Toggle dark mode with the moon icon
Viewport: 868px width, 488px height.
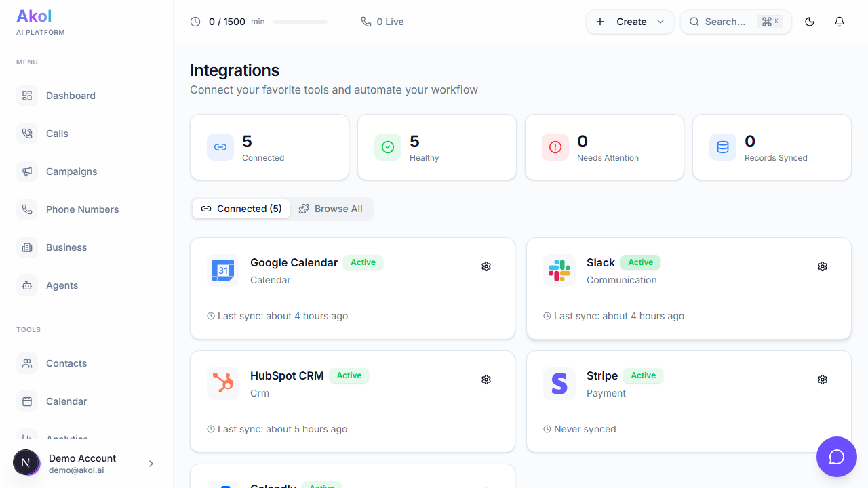pos(810,22)
